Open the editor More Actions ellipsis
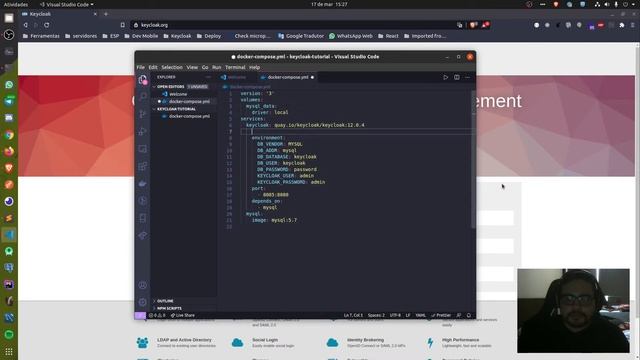Viewport: 640px width, 360px height. (x=468, y=77)
